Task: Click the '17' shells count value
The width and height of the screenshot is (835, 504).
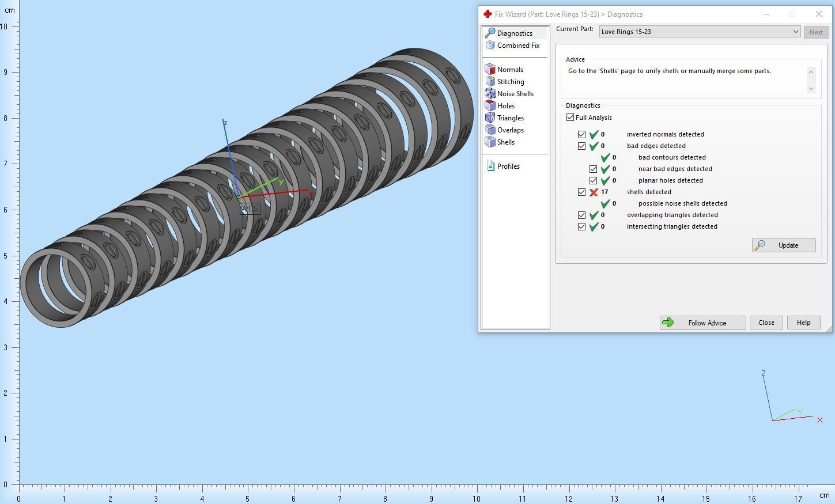Action: [604, 192]
